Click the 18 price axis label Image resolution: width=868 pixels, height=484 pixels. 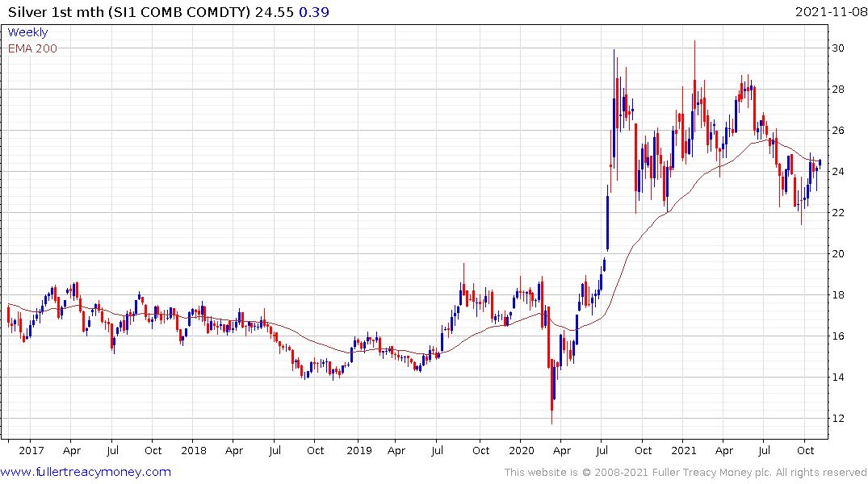838,294
